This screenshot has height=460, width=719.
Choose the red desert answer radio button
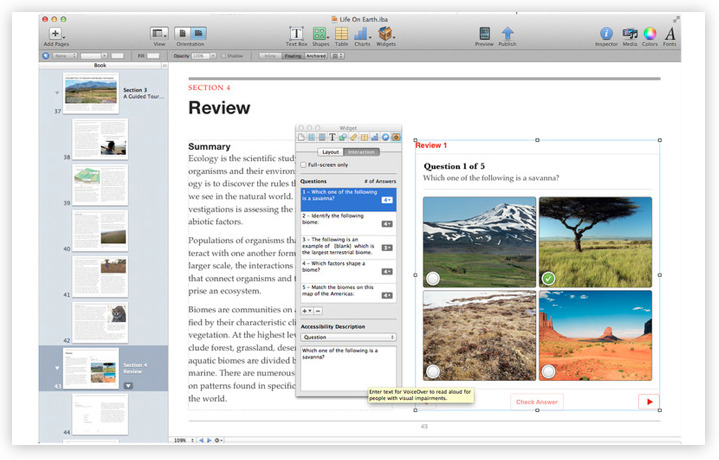(548, 371)
